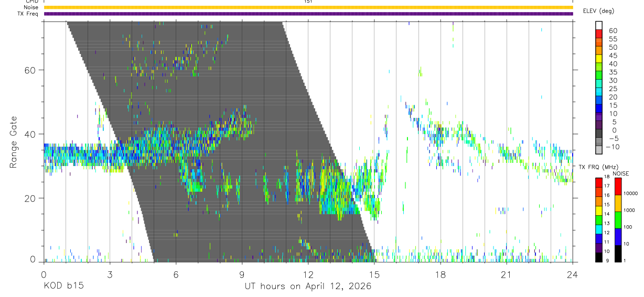Click the x-axis tick label "15"

pyautogui.click(x=374, y=274)
